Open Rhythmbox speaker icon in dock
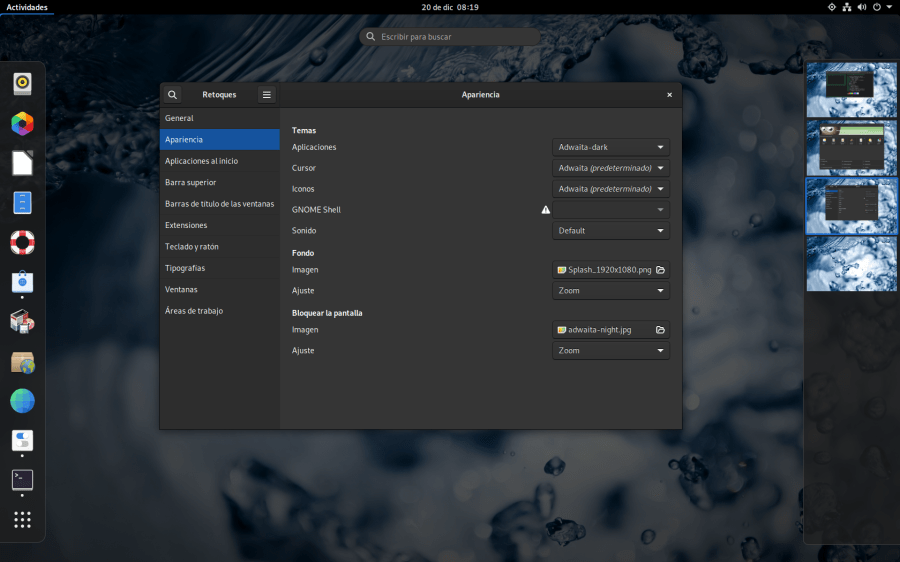900x562 pixels. [x=22, y=84]
